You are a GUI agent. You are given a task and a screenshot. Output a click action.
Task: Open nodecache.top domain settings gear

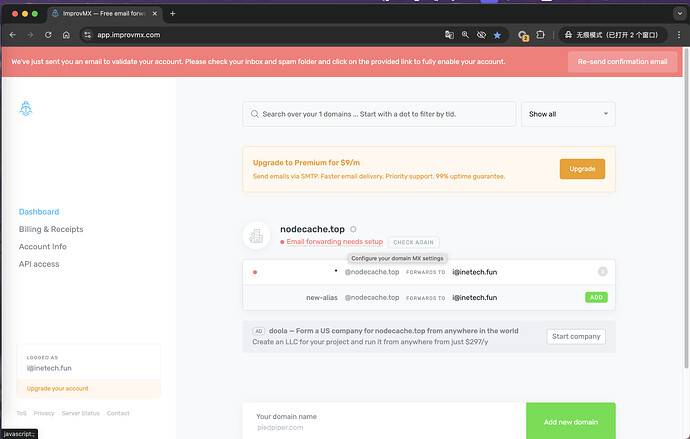[353, 229]
